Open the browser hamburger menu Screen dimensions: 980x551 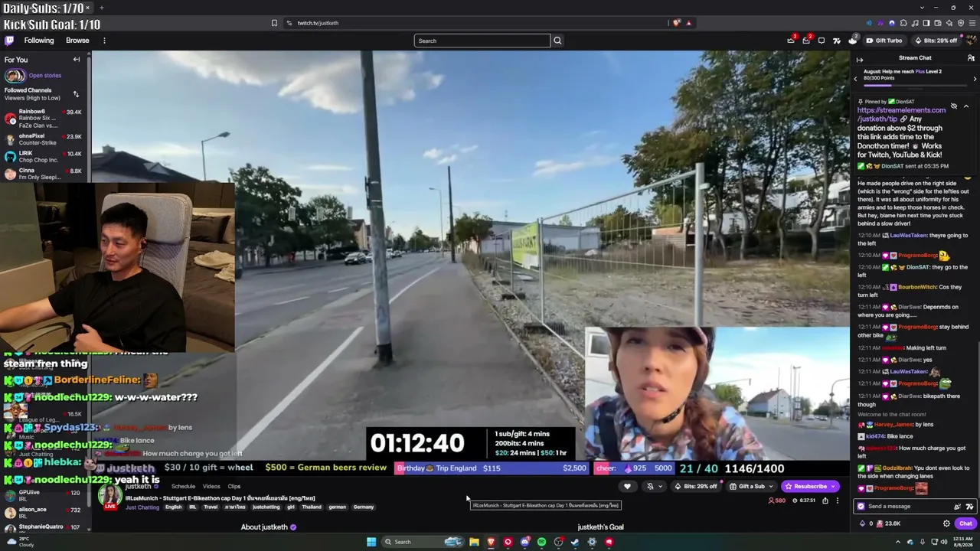coord(972,23)
